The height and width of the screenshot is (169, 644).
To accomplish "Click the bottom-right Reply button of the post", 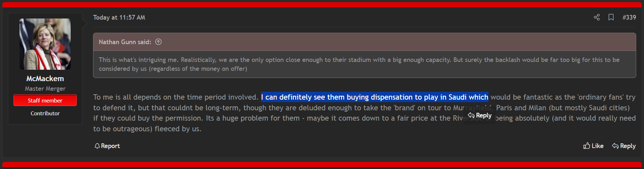I will [x=624, y=146].
